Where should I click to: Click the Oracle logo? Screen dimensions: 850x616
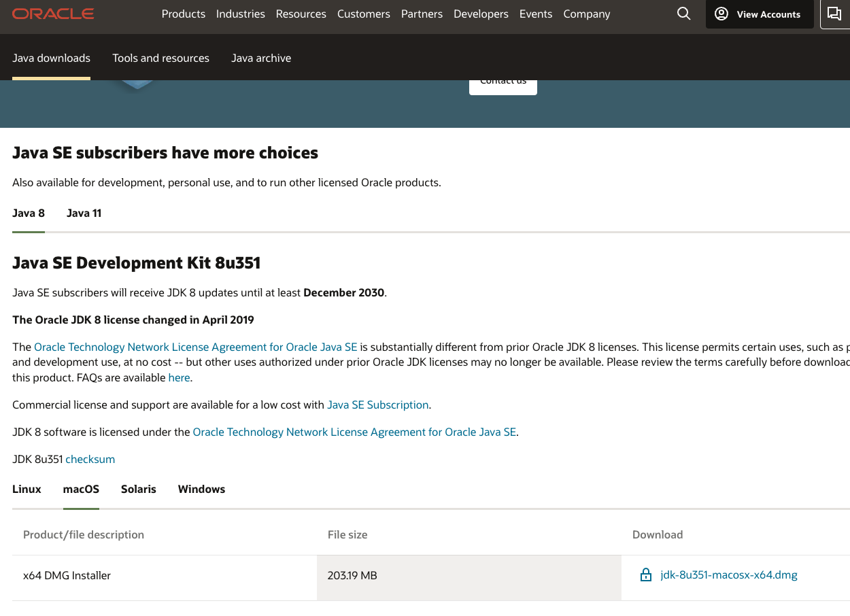(53, 14)
